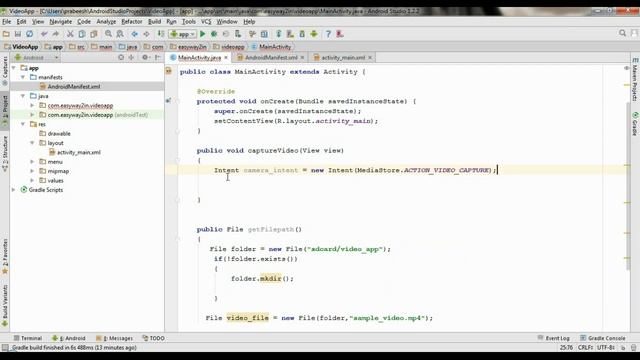Open the File menu

click(x=7, y=22)
